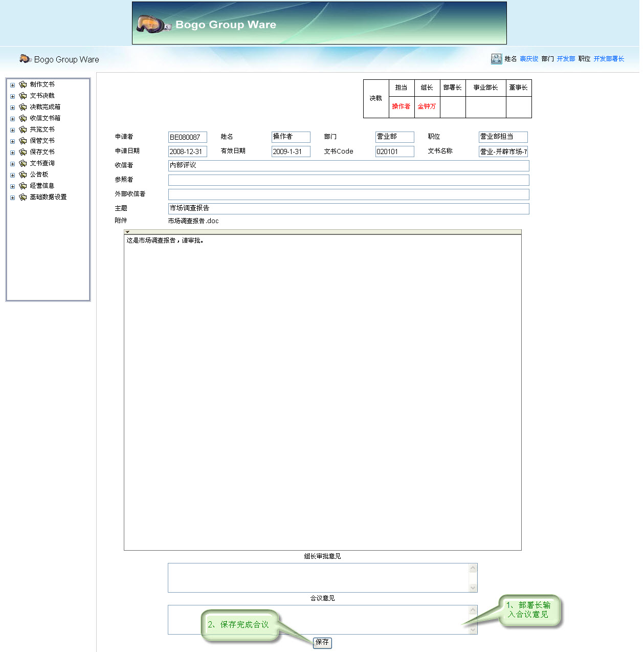The height and width of the screenshot is (652, 644).
Task: Open the 决裁完成箱 folder icon
Action: pos(23,106)
